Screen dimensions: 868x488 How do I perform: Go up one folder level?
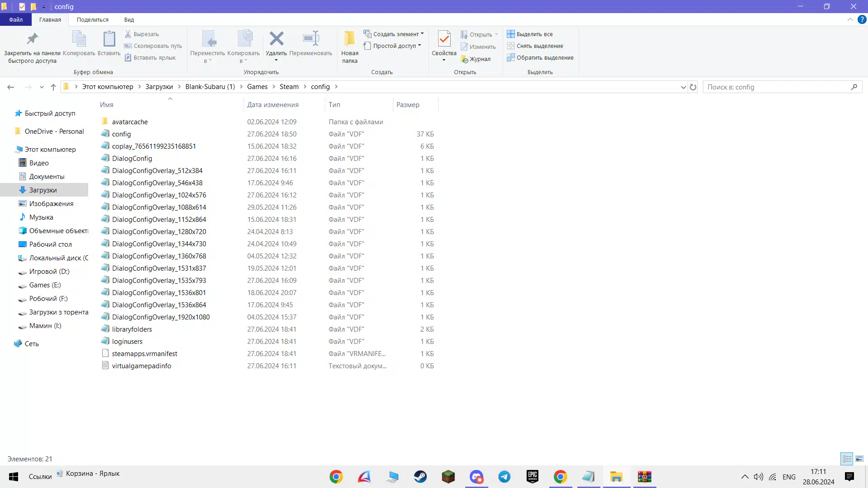[53, 87]
